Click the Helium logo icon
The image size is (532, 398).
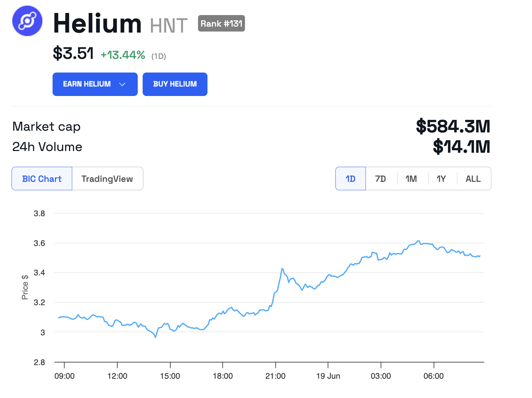(27, 21)
